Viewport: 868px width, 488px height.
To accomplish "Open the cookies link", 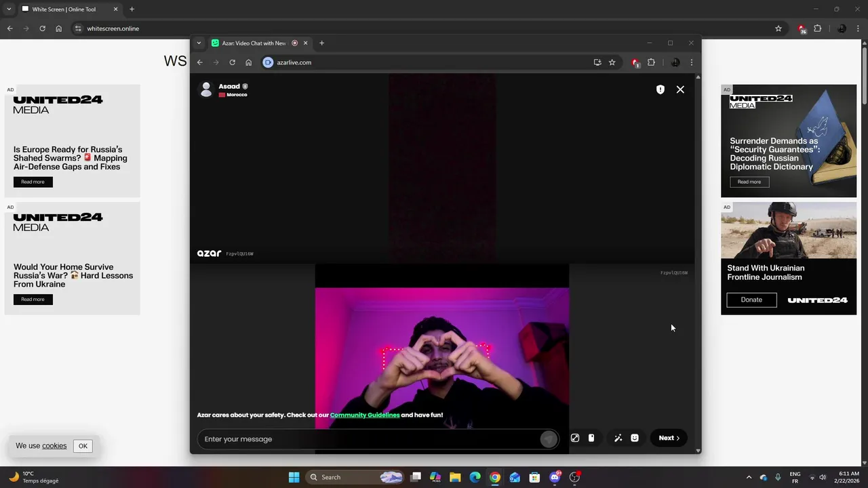I will point(54,446).
